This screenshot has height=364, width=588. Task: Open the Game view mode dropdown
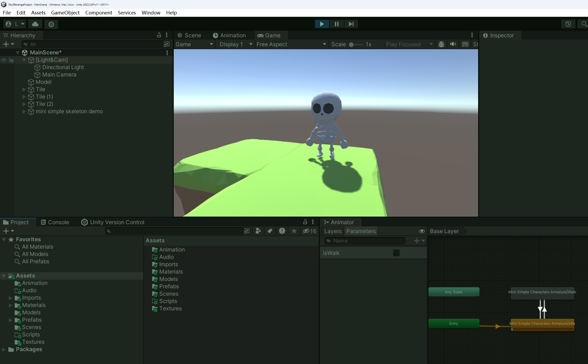tap(194, 44)
